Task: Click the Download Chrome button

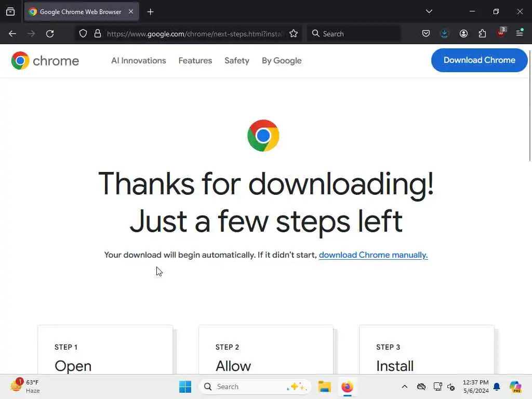Action: 479,60
